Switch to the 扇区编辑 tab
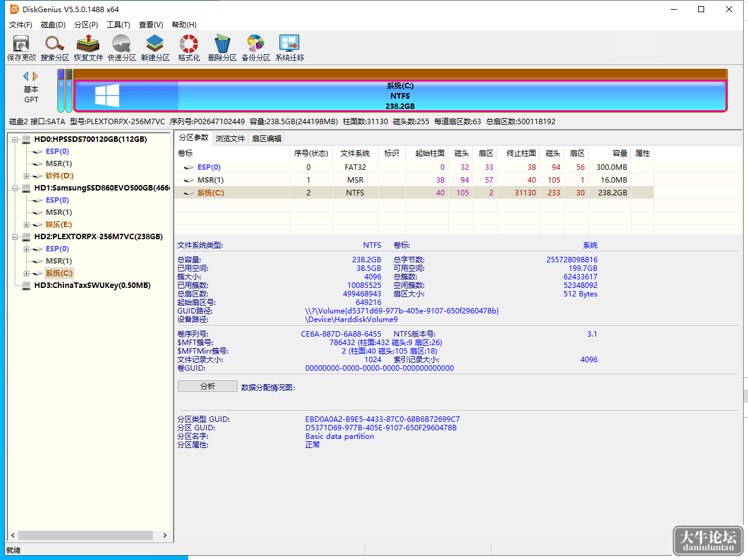 pyautogui.click(x=267, y=139)
